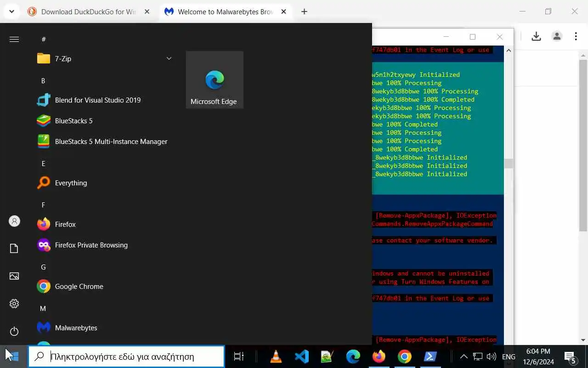Screen dimensions: 588x368
Task: Open the browser tab search dropdown
Action: coord(11,11)
